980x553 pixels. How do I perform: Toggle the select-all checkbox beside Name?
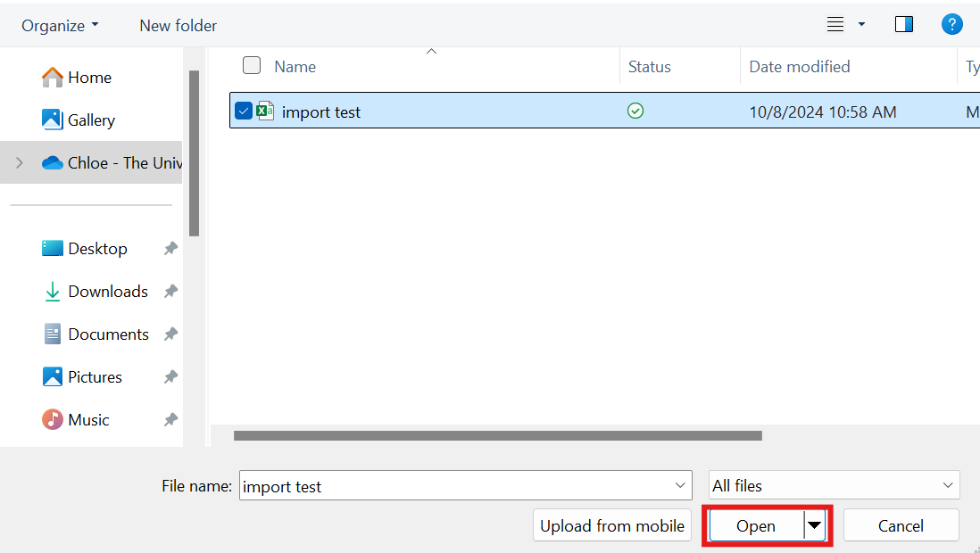[252, 65]
